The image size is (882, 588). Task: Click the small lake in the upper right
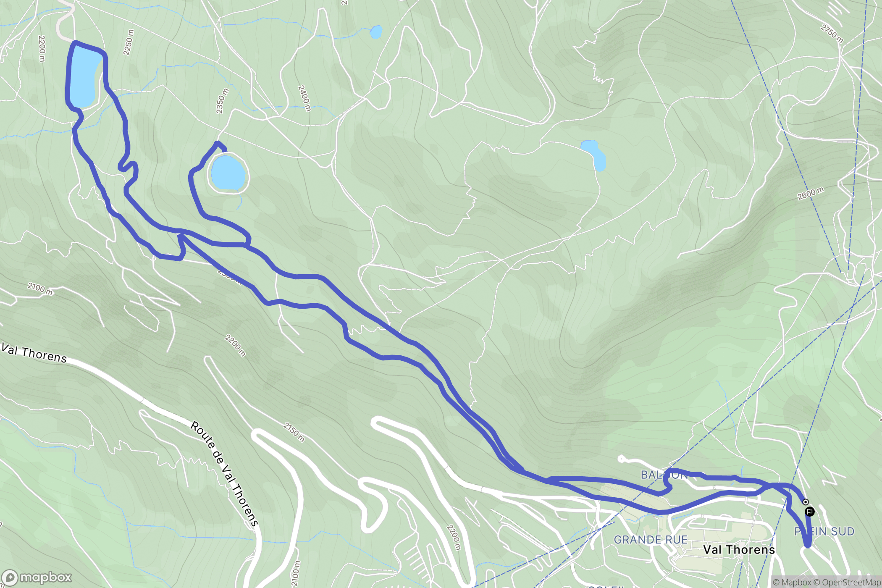coord(594,155)
